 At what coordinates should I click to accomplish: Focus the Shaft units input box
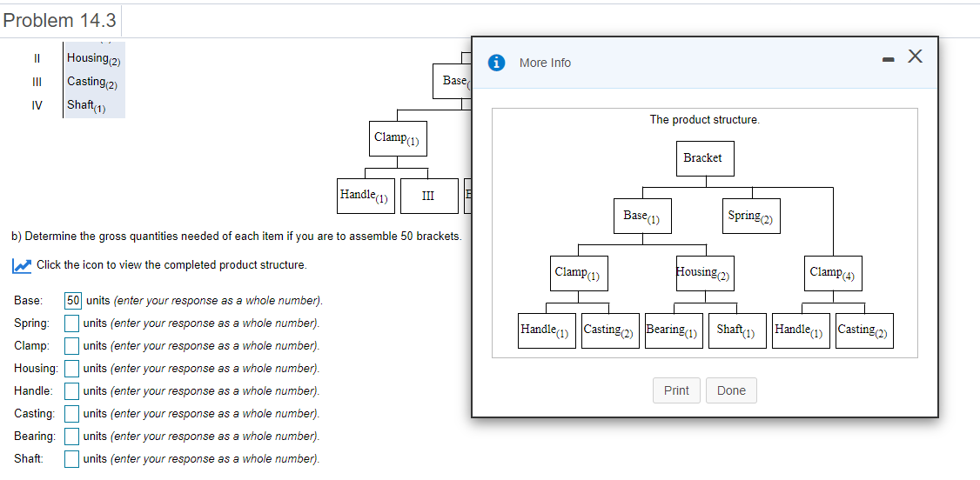(x=73, y=459)
